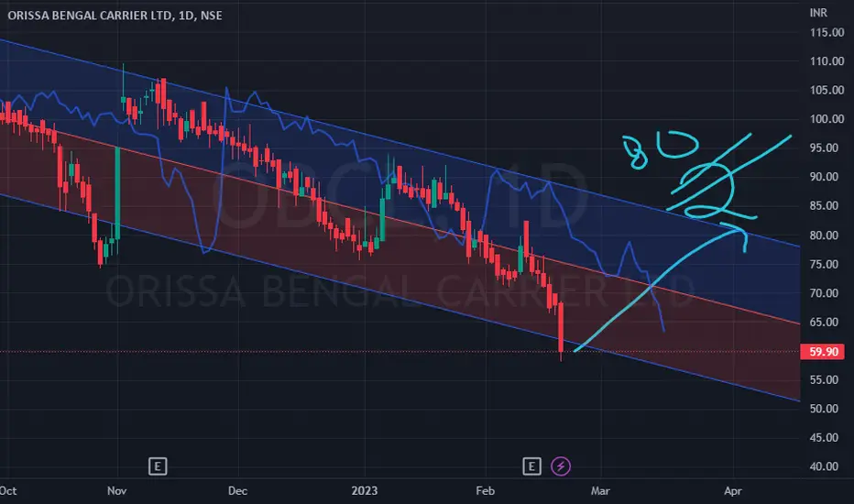Click the earnings E marker near November
Viewport: 854px width, 504px height.
click(x=158, y=466)
